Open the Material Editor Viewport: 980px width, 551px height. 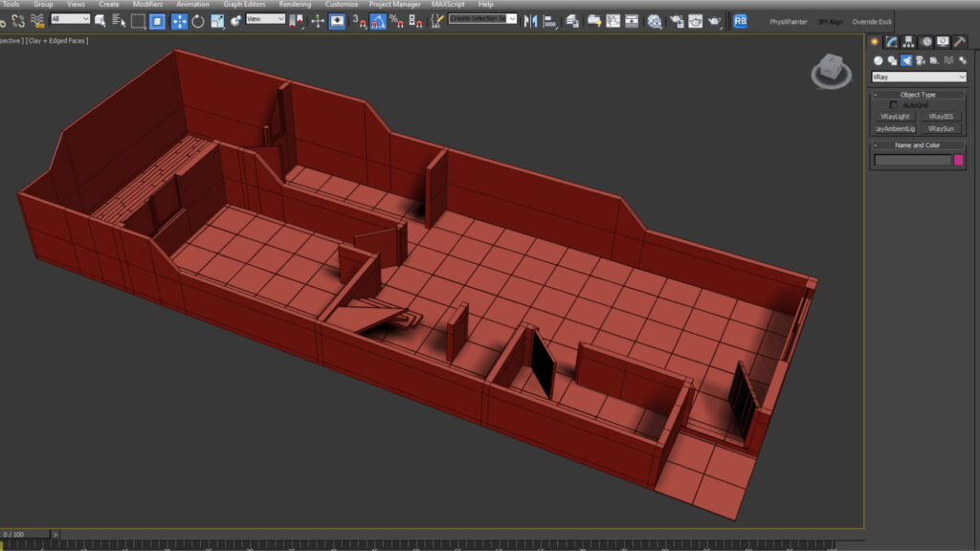coord(655,21)
